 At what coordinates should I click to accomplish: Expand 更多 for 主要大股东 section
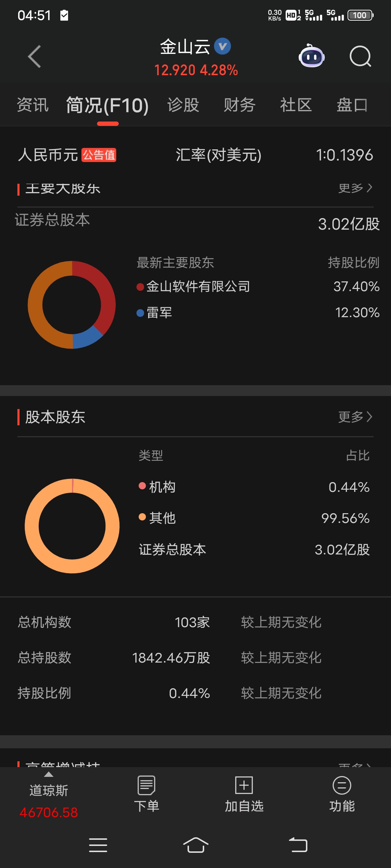[x=355, y=188]
